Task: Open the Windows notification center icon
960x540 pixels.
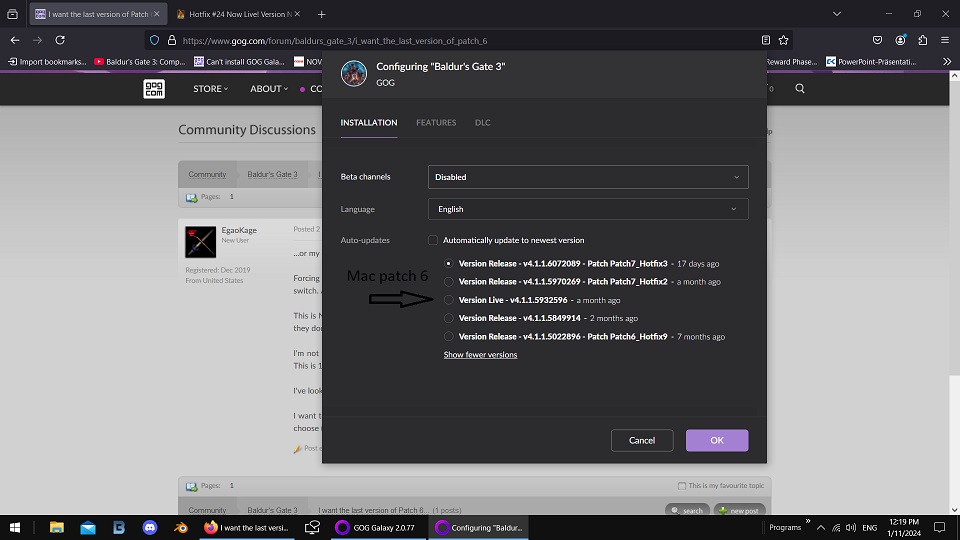Action: tap(939, 527)
